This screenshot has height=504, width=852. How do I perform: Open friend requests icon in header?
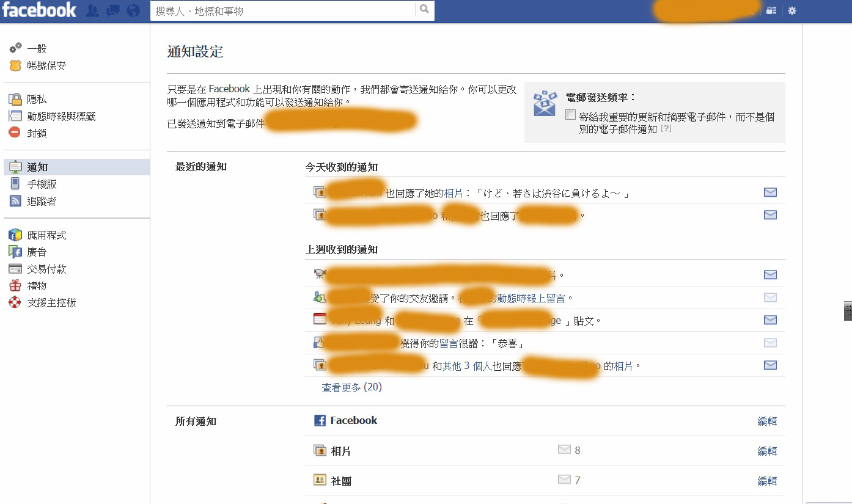pos(92,10)
